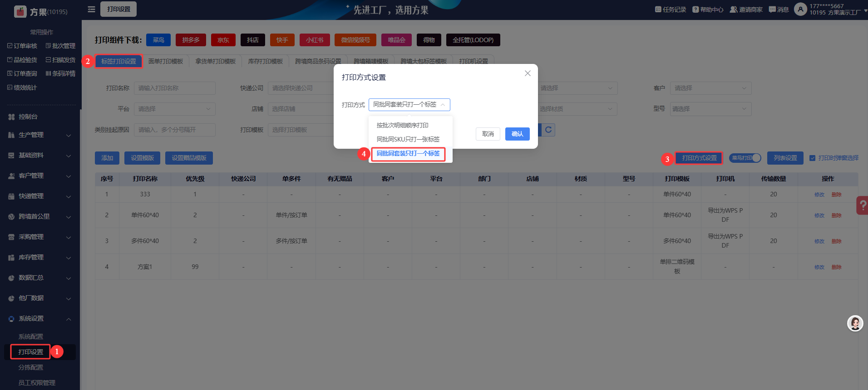Expand 基础资料 sidebar menu
The image size is (868, 390).
[x=40, y=155]
